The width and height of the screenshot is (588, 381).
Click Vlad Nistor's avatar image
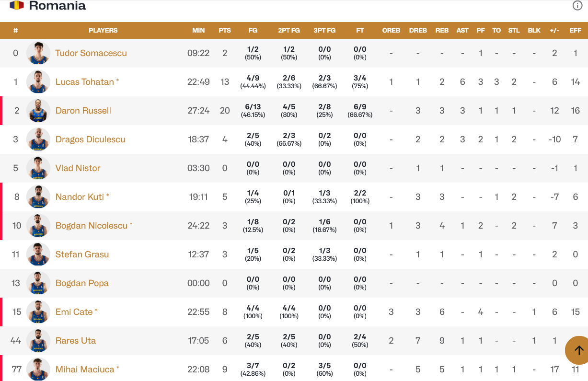[x=38, y=168]
